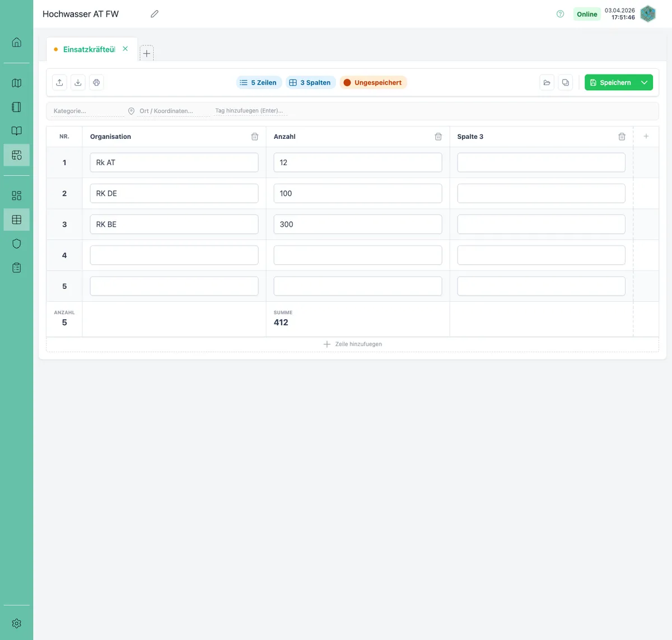Click the help question mark icon

(x=560, y=14)
